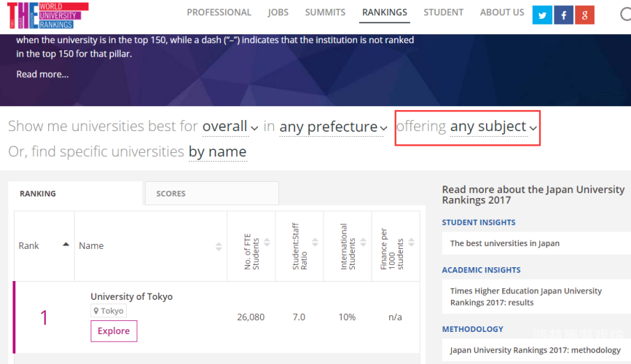Click the STUDENT INSIGHTS heading

[x=479, y=223]
